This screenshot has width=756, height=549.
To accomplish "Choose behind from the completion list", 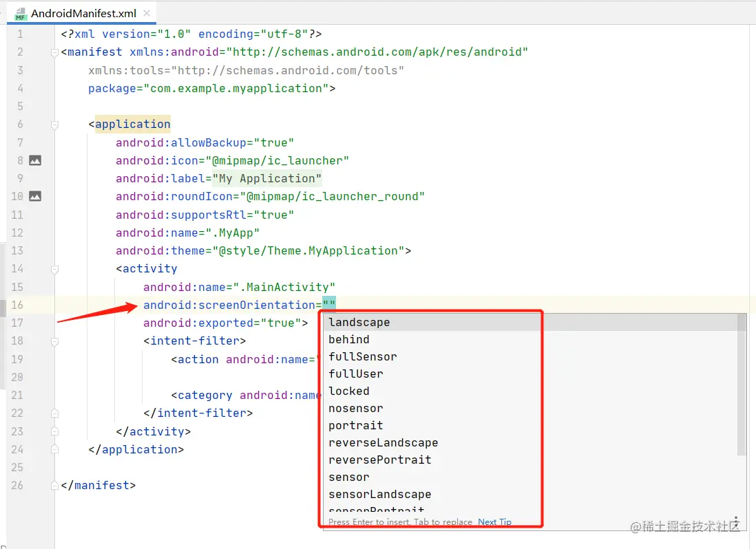I will 530,340.
